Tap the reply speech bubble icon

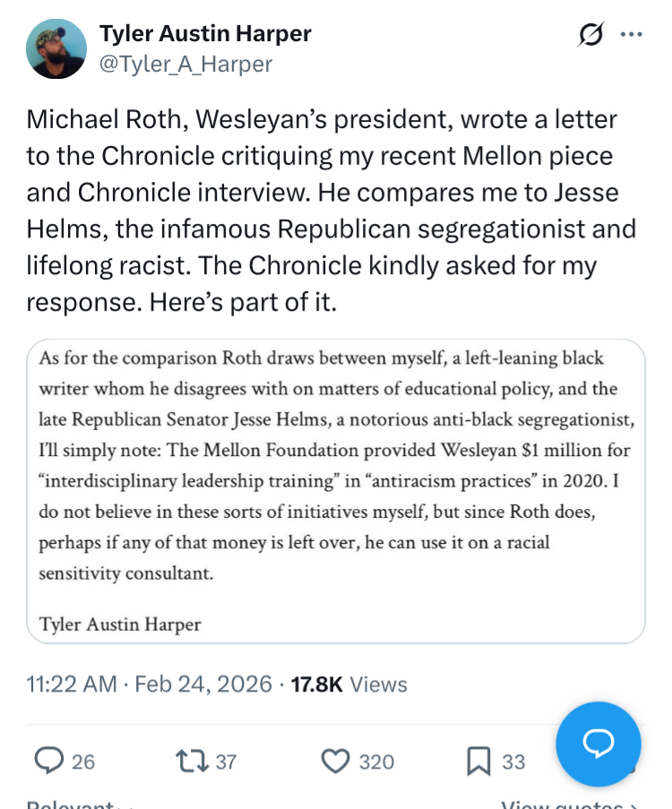coord(48,761)
